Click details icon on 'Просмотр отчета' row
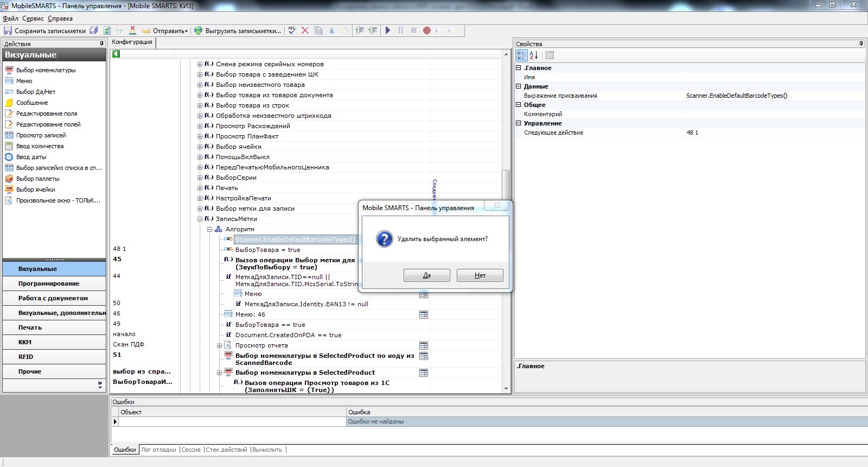 point(424,345)
